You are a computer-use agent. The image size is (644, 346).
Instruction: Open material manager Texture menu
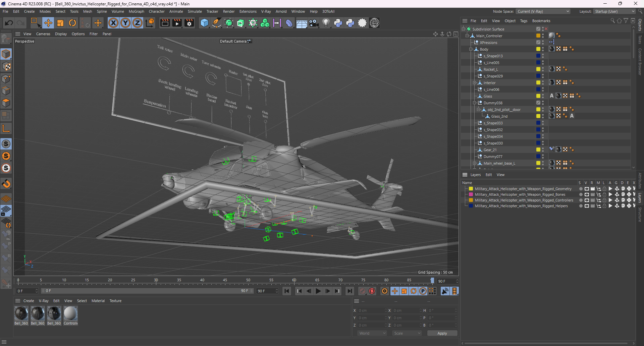[115, 301]
